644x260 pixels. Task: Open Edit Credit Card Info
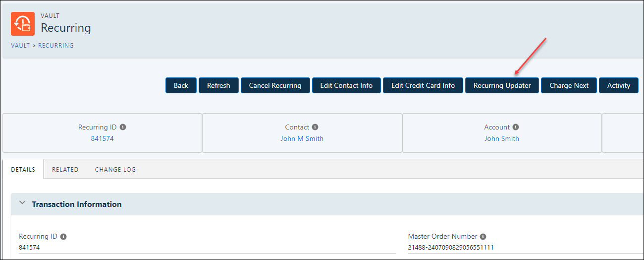coord(423,85)
